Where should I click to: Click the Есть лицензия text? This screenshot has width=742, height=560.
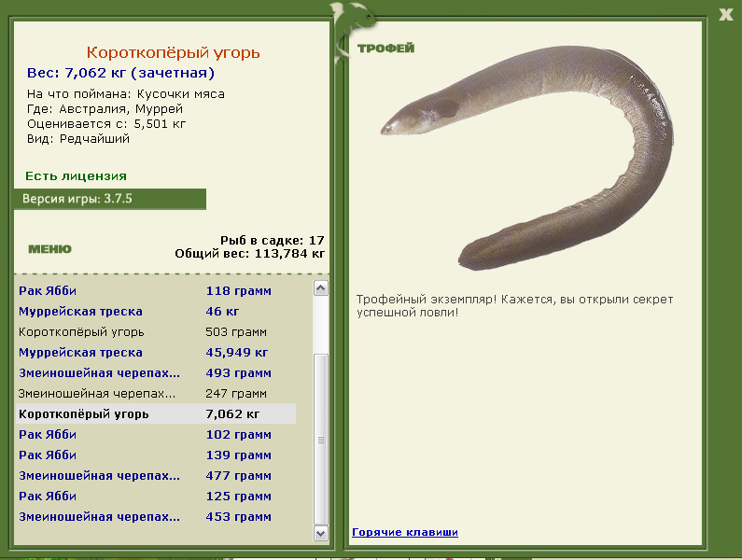point(76,176)
